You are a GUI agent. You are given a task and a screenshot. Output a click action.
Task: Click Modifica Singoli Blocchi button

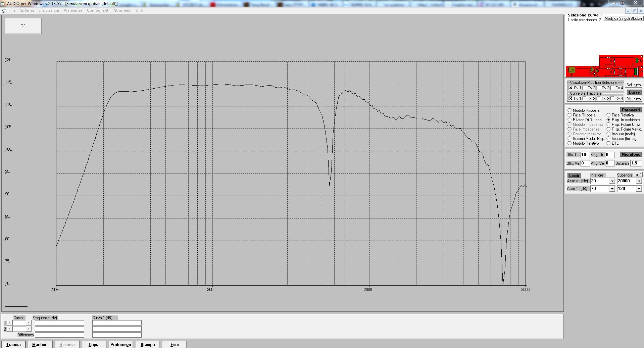point(623,18)
